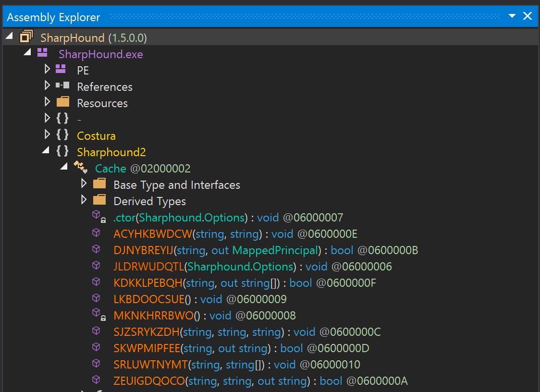The image size is (540, 392).
Task: Open MKNKHRRBWO() void method
Action: coord(205,316)
